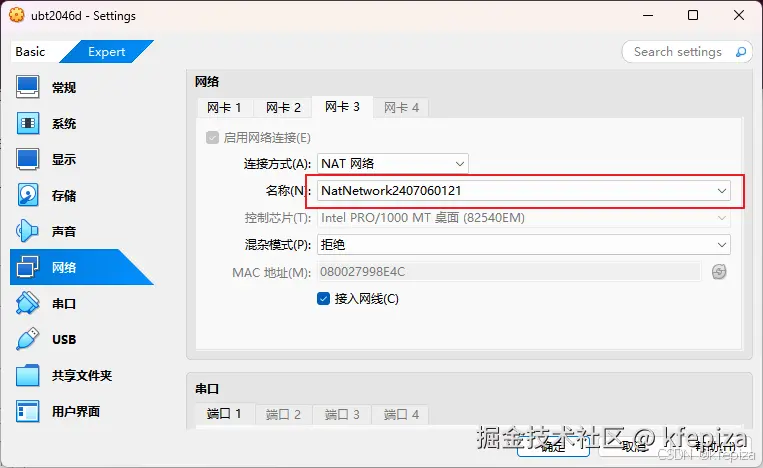
Task: Click the 网络 section heading
Action: pyautogui.click(x=207, y=81)
